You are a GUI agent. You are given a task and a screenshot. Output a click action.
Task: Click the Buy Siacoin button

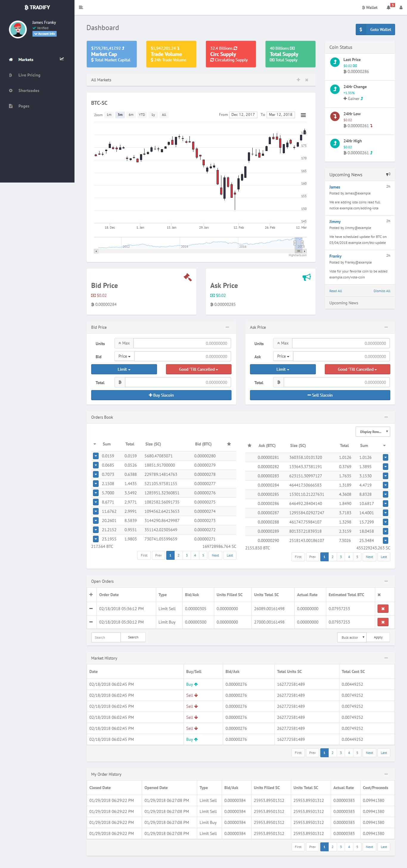(x=161, y=395)
